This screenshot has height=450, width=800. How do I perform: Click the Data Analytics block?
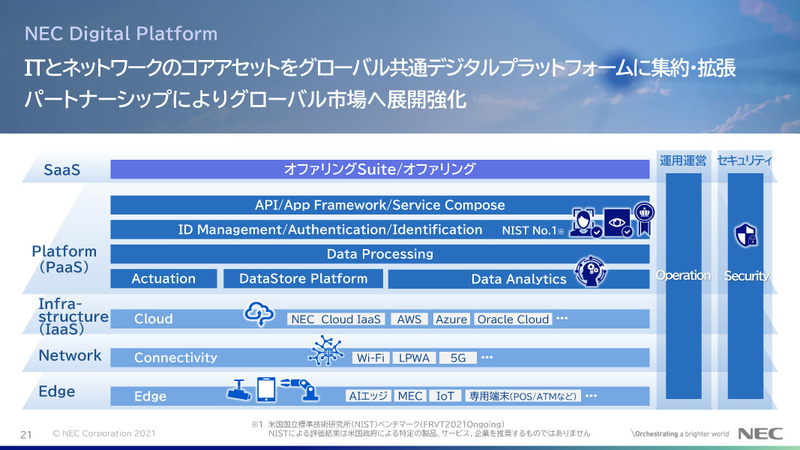pyautogui.click(x=518, y=279)
